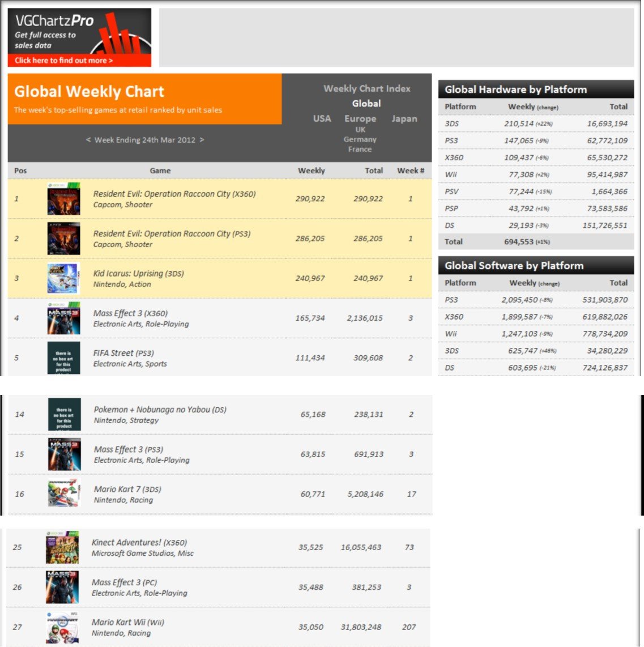
Task: Click FIFA Street placeholder box art
Action: (x=63, y=357)
